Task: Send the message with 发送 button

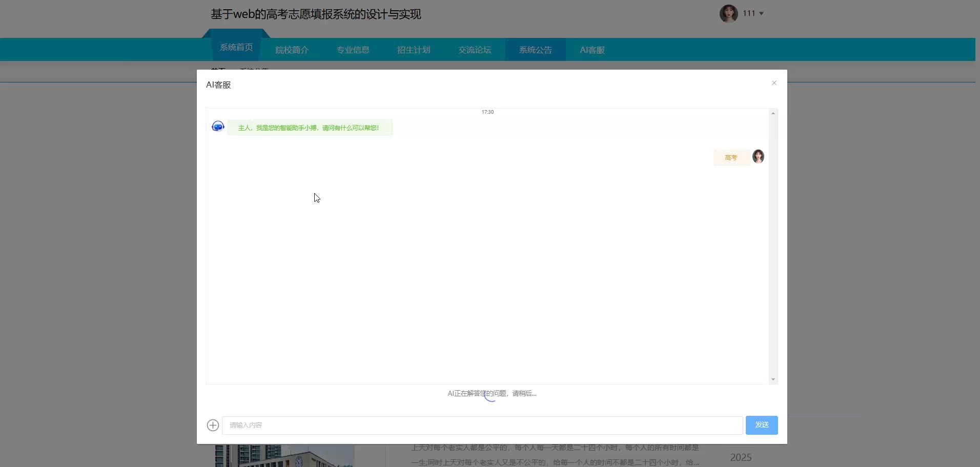Action: coord(762,425)
